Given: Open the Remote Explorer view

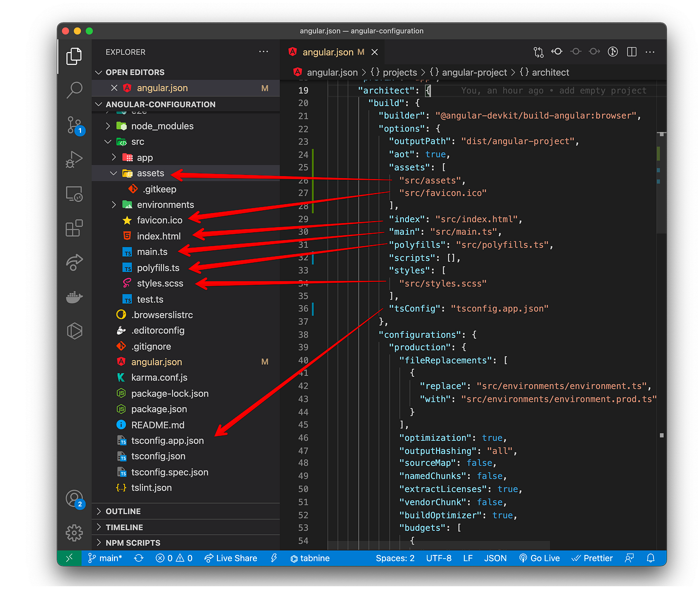Looking at the screenshot, I should pos(74,194).
